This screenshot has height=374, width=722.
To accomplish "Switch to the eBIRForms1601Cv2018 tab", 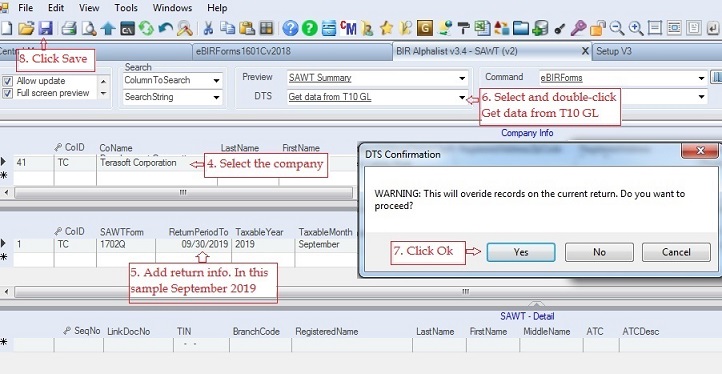I will [x=291, y=52].
